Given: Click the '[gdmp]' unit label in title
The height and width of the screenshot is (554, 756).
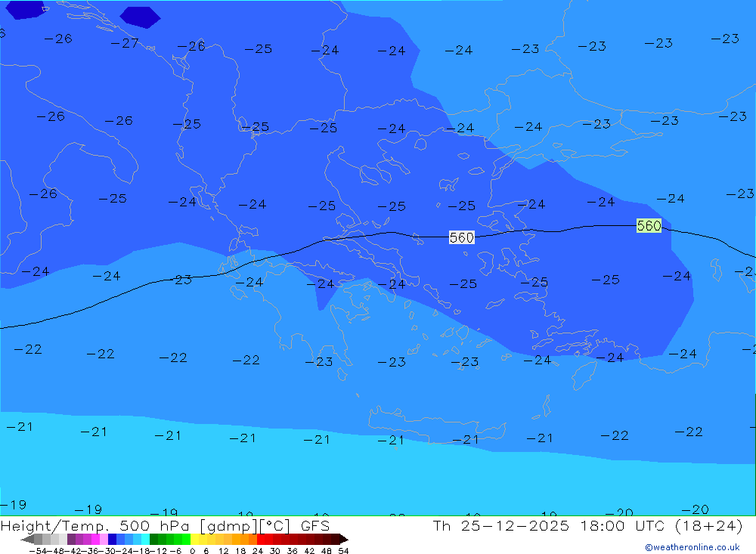Looking at the screenshot, I should [227, 526].
